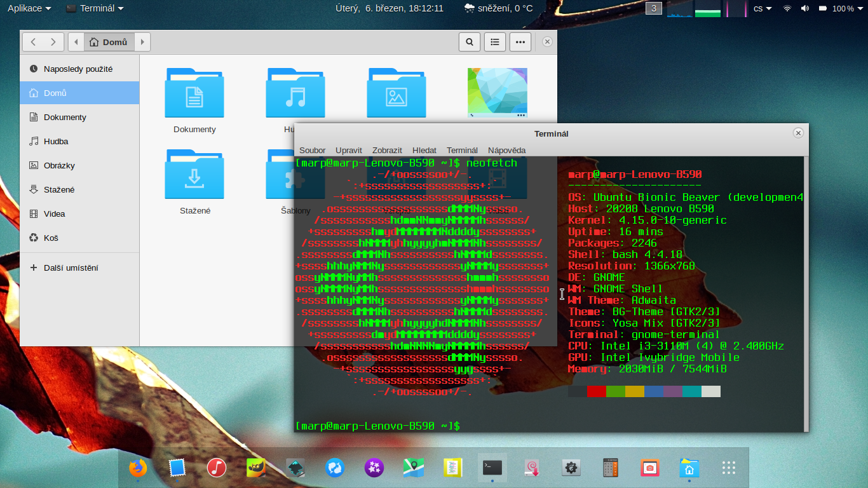Click the colorful wallpaper image thumbnail

(498, 93)
